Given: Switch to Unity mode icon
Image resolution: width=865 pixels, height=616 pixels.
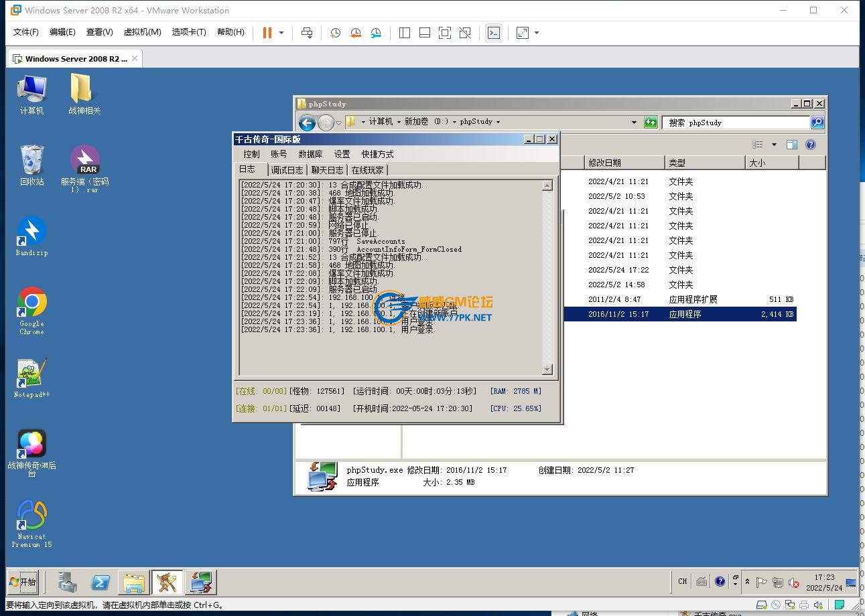Looking at the screenshot, I should (465, 33).
